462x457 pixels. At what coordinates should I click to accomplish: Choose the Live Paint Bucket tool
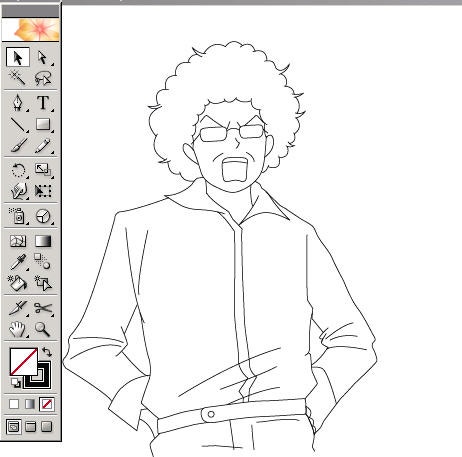(x=18, y=283)
